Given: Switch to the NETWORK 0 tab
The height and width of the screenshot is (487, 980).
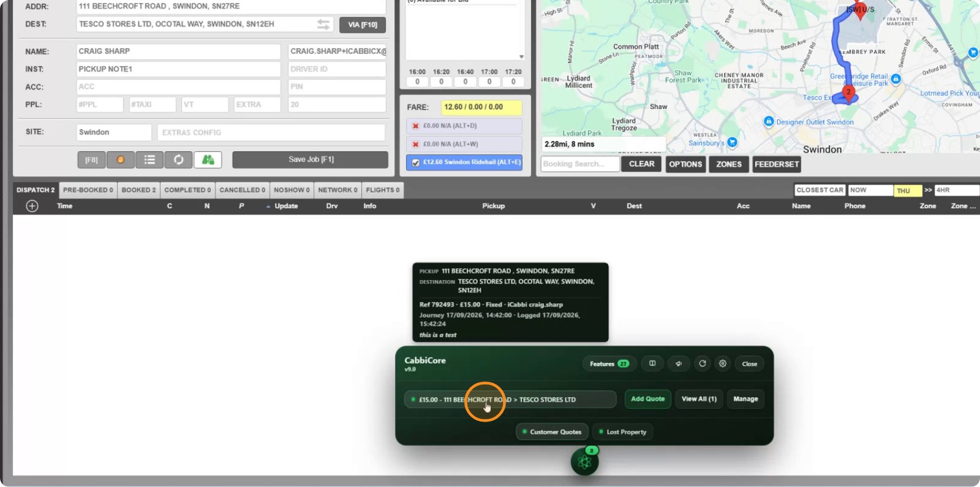Looking at the screenshot, I should tap(338, 190).
